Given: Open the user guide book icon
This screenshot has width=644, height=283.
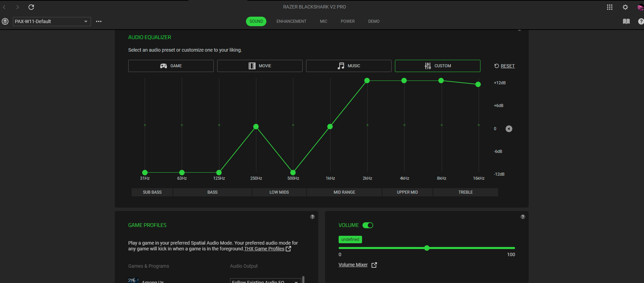Looking at the screenshot, I should tap(626, 21).
